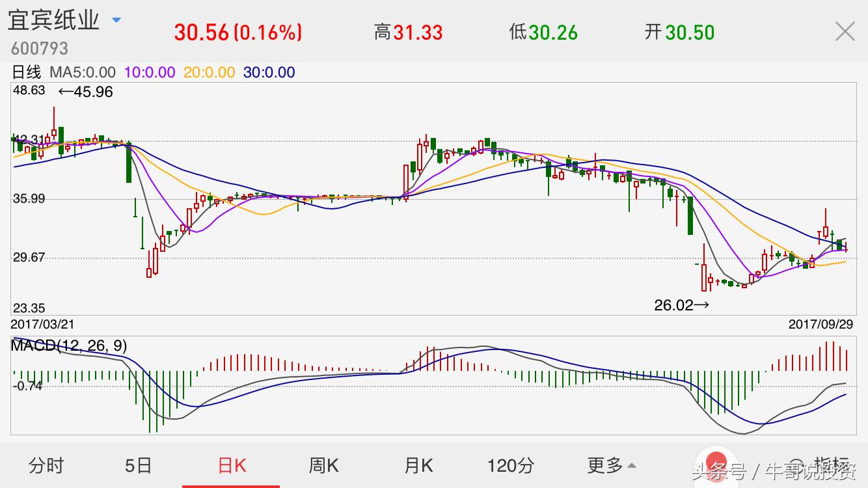Open the stock switcher arrow beside 宜宾纸业
The width and height of the screenshot is (868, 488).
pyautogui.click(x=116, y=20)
